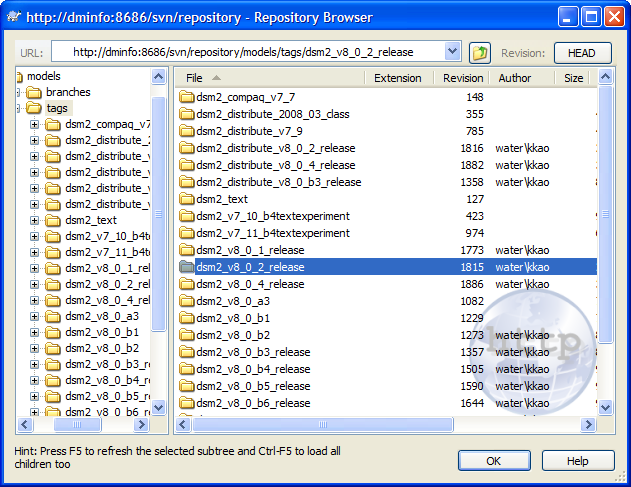631x487 pixels.
Task: Click scroll-right arrow of tree pane horizontal scrollbar
Action: 141,424
